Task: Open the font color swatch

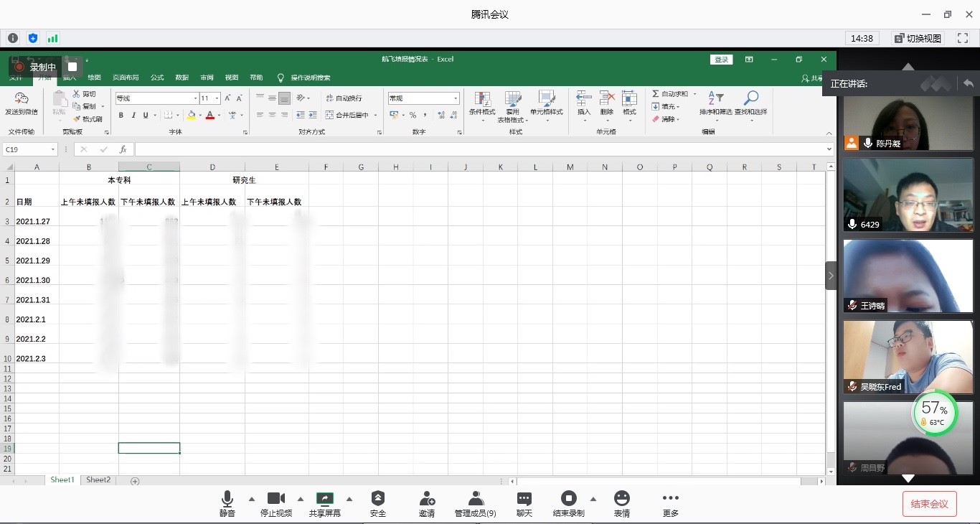Action: pos(209,116)
